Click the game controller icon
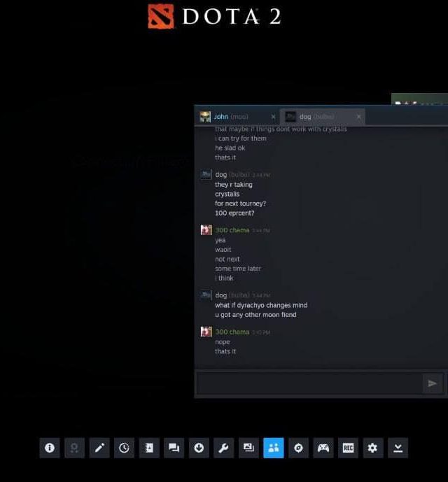 pos(323,448)
